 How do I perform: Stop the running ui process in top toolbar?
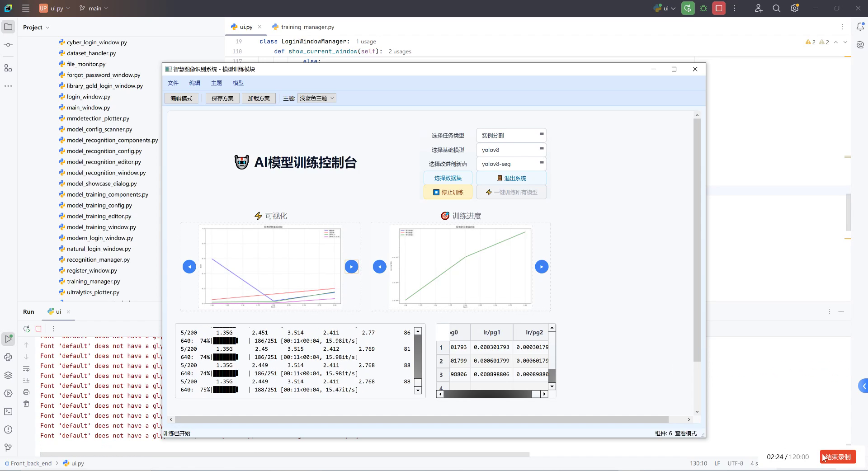click(x=719, y=8)
